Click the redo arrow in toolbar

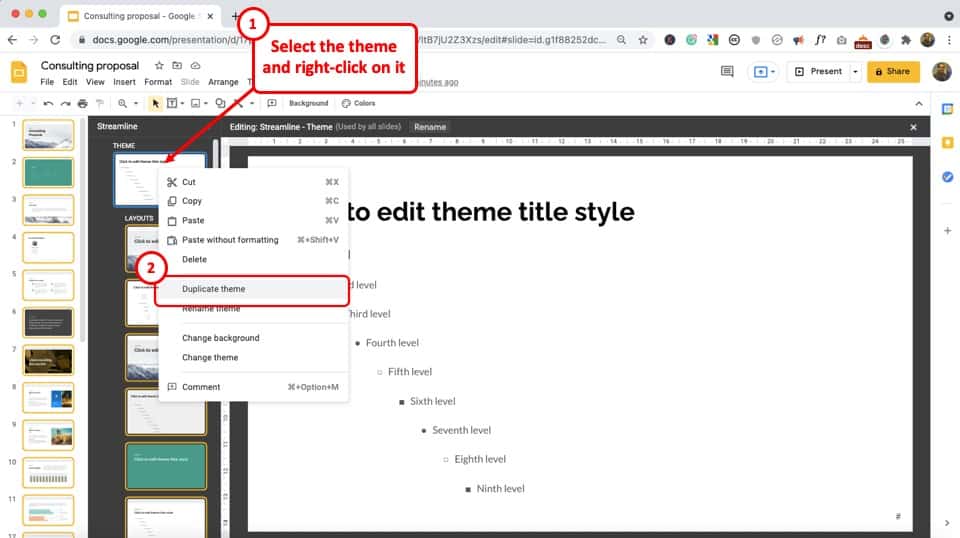(x=66, y=103)
